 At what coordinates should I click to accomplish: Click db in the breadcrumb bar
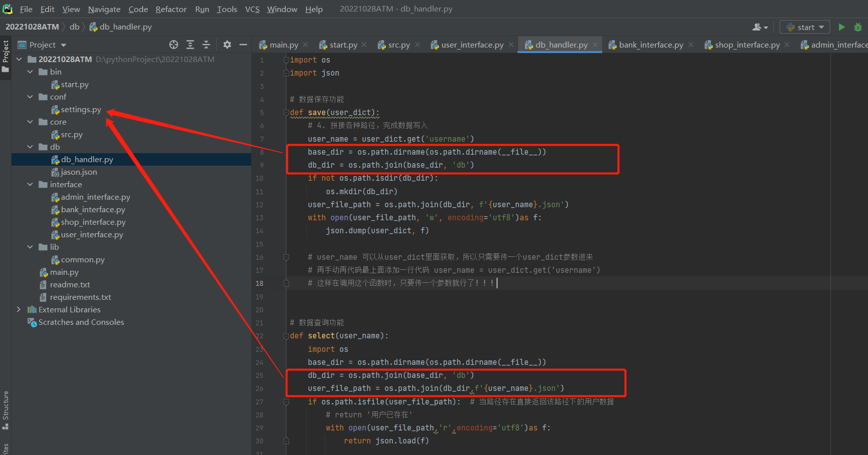[x=74, y=27]
